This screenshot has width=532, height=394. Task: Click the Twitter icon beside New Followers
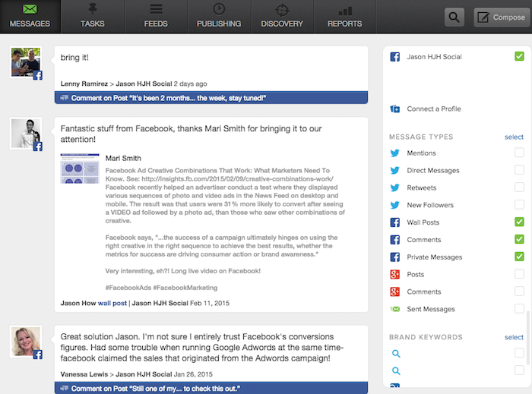[395, 205]
